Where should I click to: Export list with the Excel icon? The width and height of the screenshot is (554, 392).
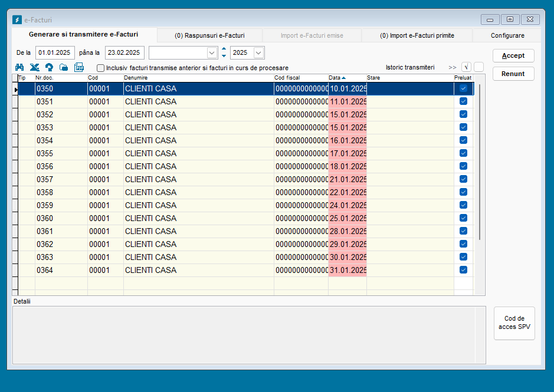[x=34, y=67]
